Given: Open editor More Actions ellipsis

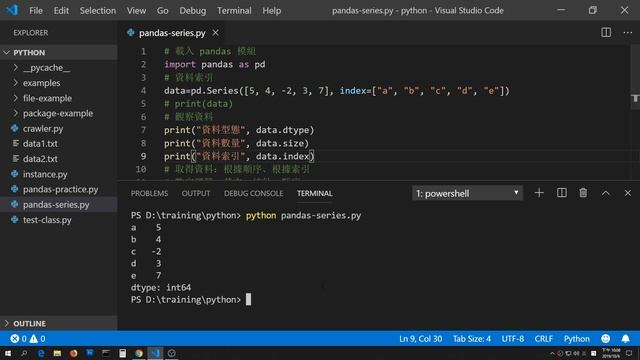Looking at the screenshot, I should click(627, 33).
